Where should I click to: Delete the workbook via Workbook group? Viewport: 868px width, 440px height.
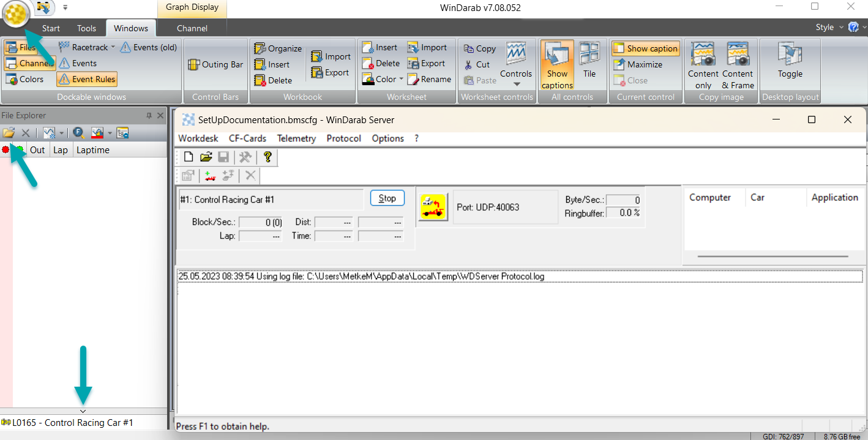coord(273,80)
